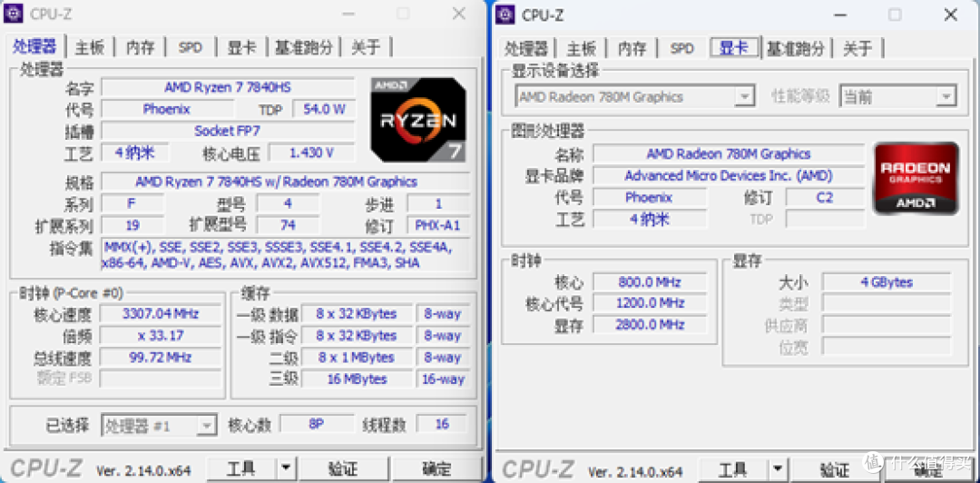Click Advanced Micro Devices Inc. (AMD) brand field
Viewport: 980px width, 483px height.
point(728,176)
